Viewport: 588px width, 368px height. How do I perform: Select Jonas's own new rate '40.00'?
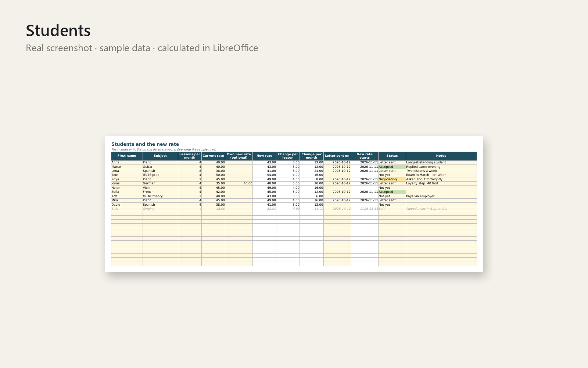click(239, 184)
